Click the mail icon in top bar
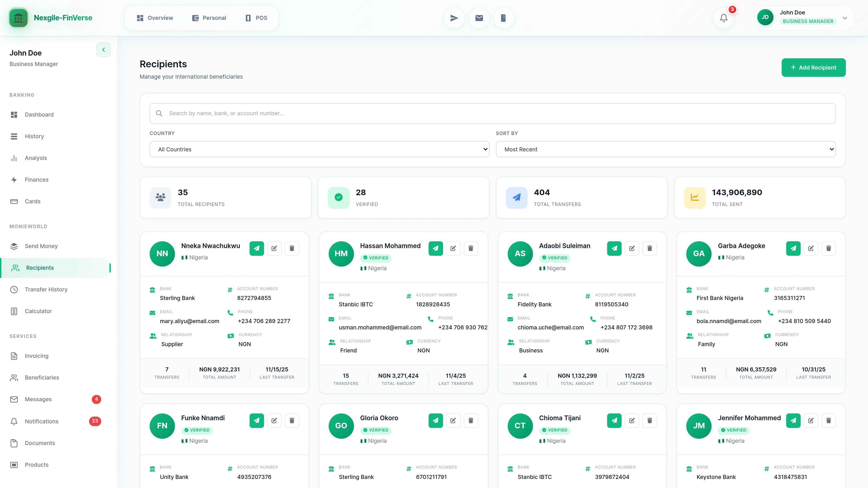Screen dimensions: 868x488 [x=479, y=18]
